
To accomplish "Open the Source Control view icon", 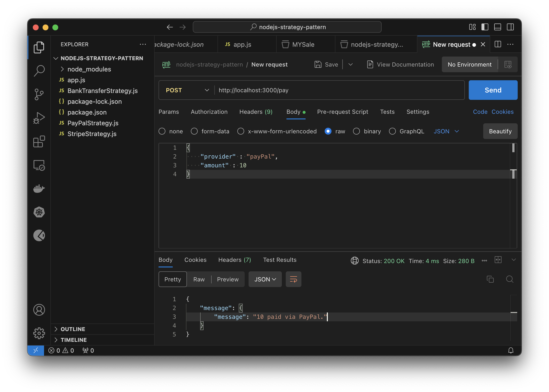I will (x=39, y=94).
